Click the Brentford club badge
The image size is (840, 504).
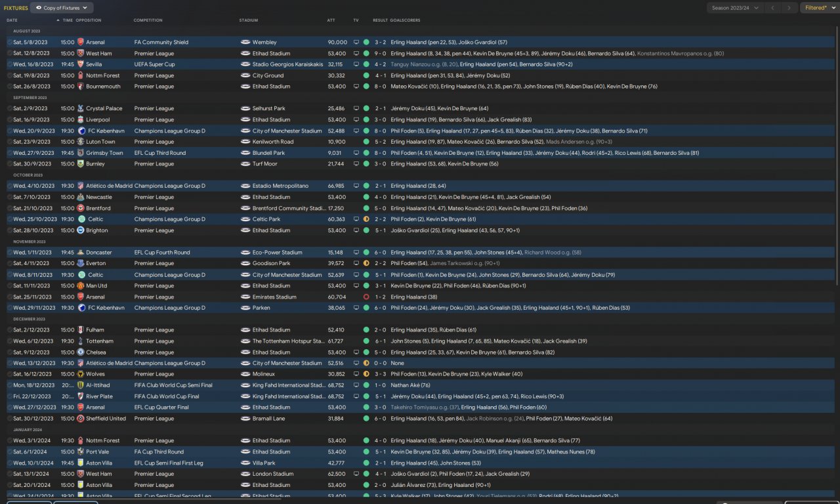point(81,208)
